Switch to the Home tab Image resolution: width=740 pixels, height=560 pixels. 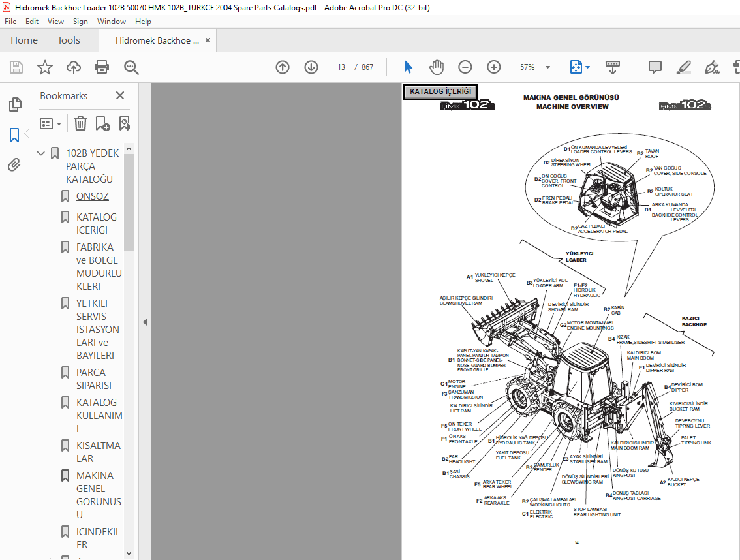coord(24,40)
